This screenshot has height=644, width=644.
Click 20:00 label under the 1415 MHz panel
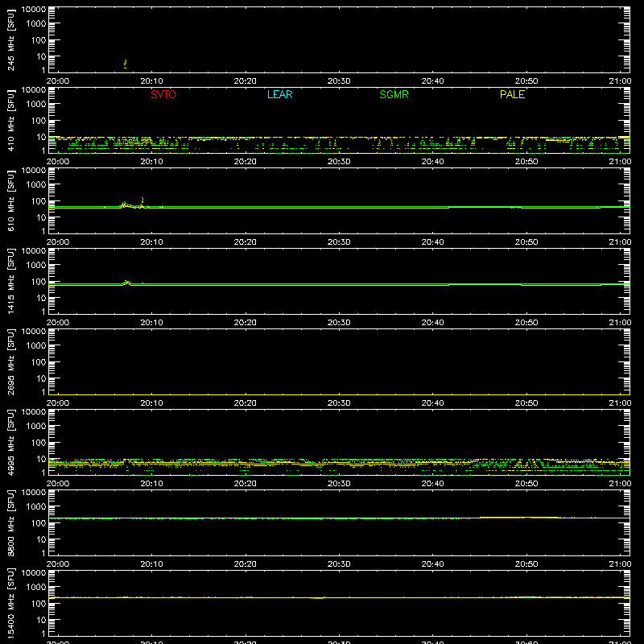click(58, 323)
